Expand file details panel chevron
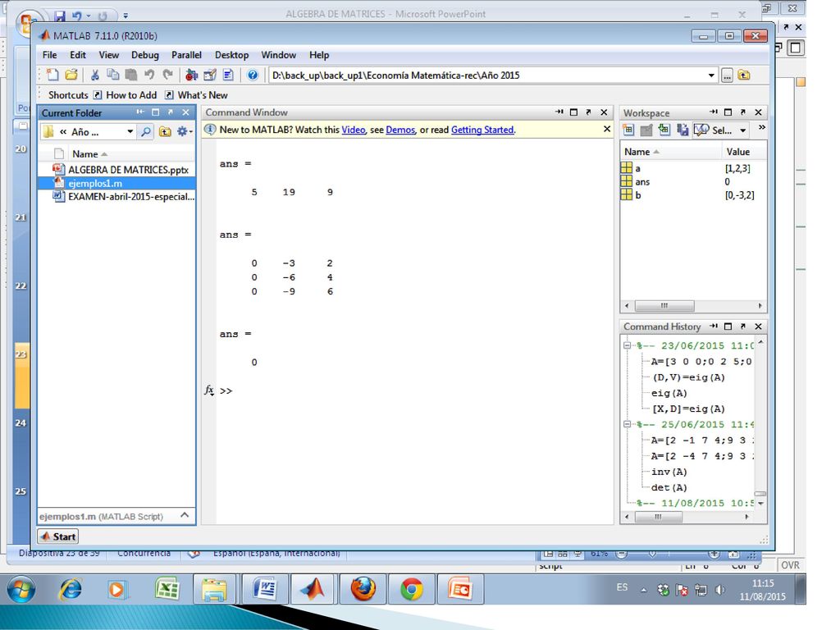This screenshot has height=630, width=840. pos(185,515)
